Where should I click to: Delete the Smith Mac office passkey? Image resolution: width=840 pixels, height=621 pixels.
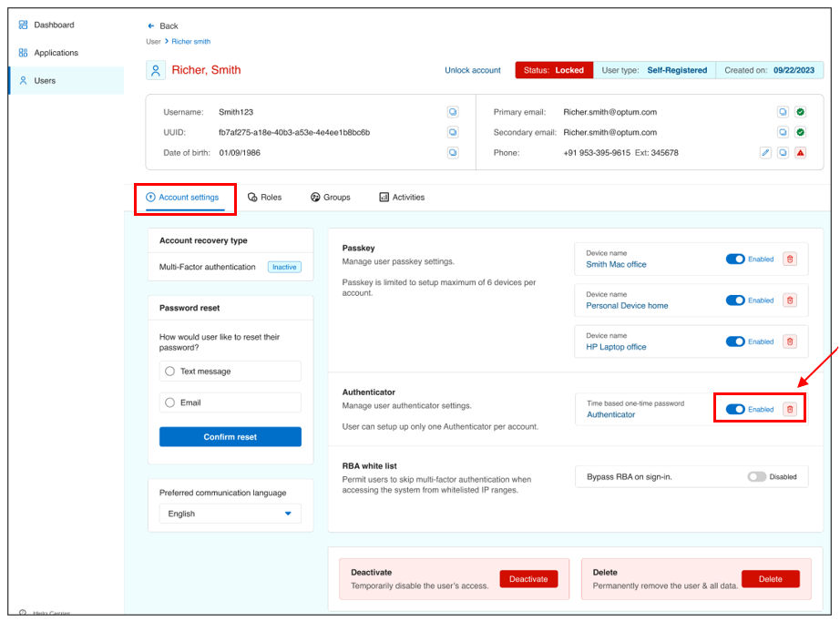pyautogui.click(x=790, y=260)
